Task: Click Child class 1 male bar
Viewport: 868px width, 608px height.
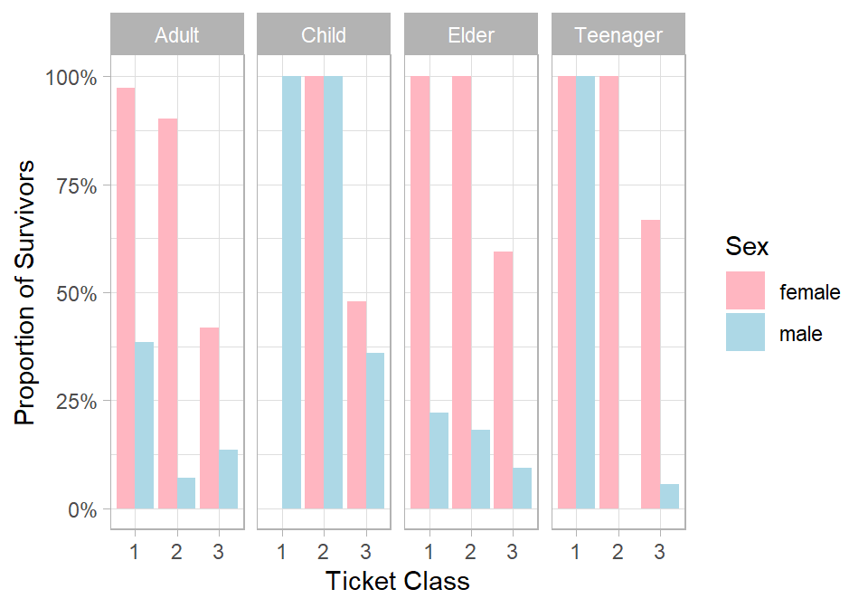Action: point(291,293)
